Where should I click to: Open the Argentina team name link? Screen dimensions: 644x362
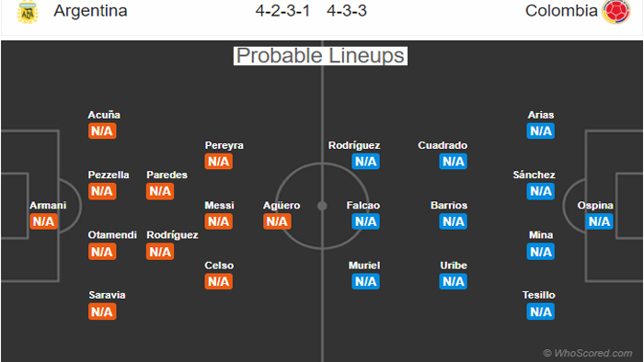coord(90,11)
